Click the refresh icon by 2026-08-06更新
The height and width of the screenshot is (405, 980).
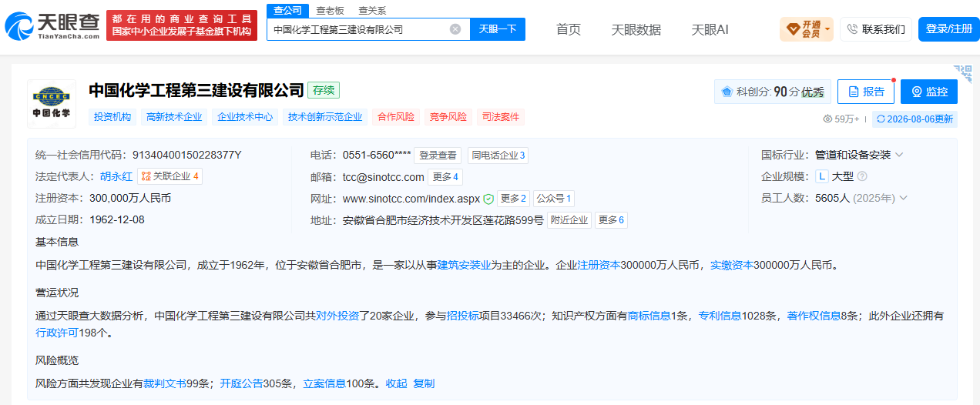coord(881,119)
